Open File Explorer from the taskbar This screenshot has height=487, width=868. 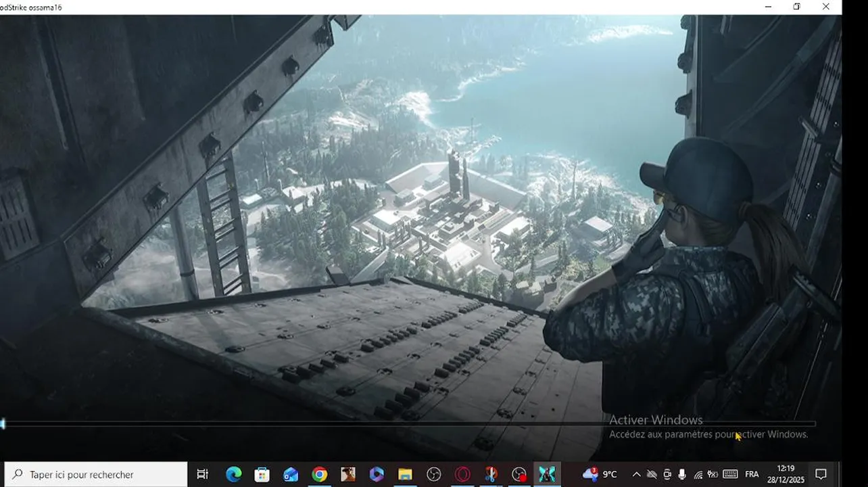(x=405, y=475)
